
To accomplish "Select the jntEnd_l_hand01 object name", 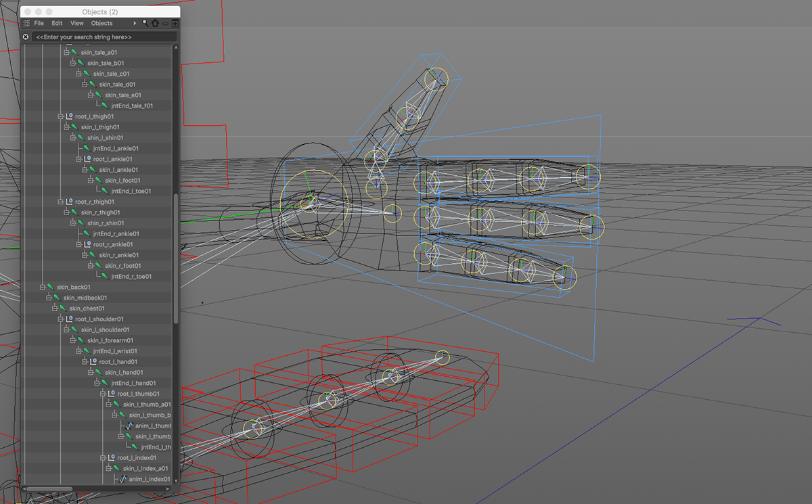I will click(133, 383).
